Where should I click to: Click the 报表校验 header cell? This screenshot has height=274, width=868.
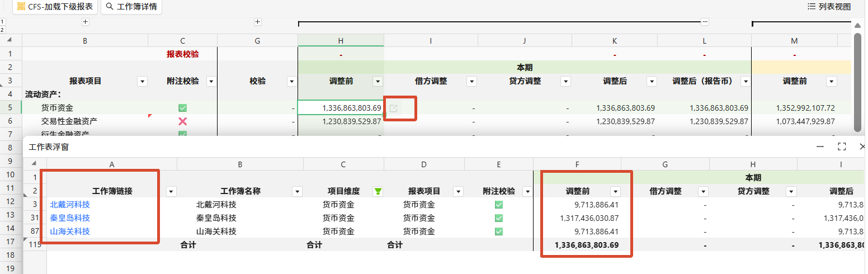tap(182, 54)
